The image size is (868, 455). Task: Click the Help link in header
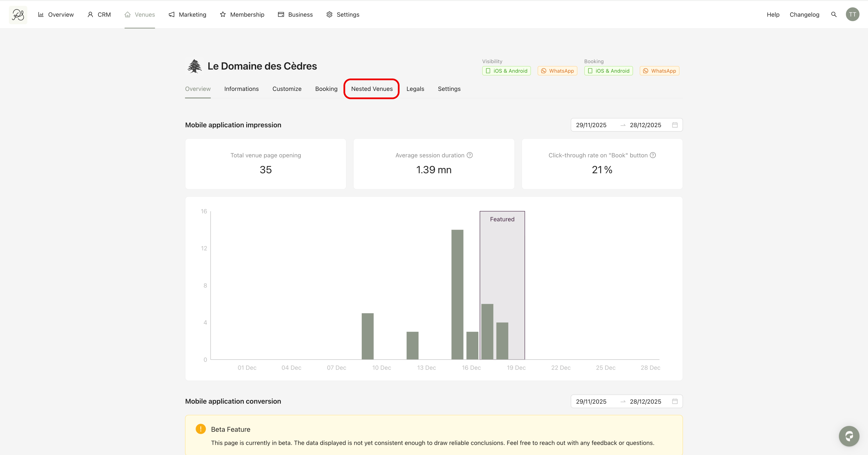point(773,14)
